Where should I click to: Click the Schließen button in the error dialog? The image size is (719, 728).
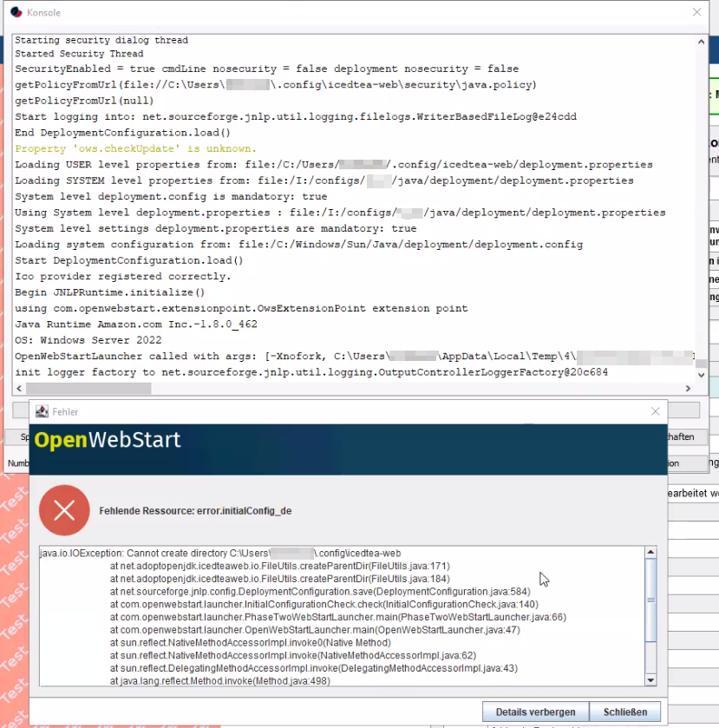(624, 712)
